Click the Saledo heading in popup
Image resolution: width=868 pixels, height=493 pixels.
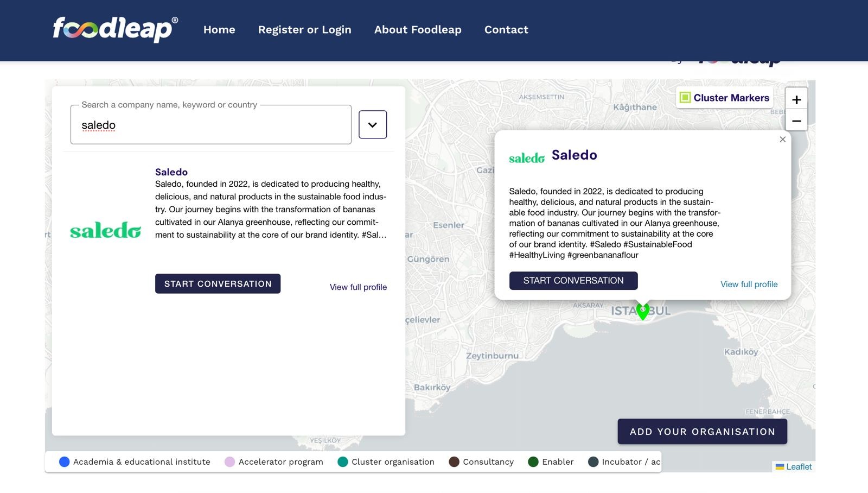coord(574,155)
